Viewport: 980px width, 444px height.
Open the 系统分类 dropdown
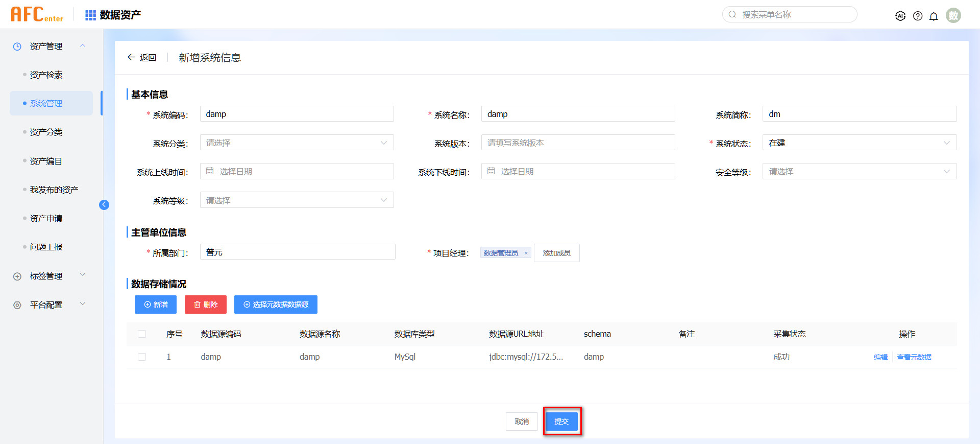point(297,143)
